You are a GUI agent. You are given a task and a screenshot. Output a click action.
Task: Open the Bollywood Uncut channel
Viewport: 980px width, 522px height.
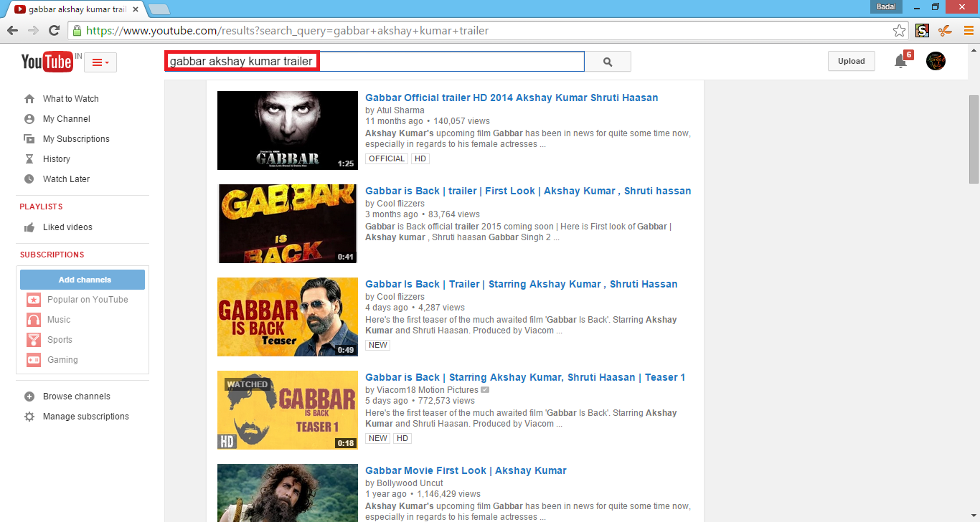coord(410,483)
